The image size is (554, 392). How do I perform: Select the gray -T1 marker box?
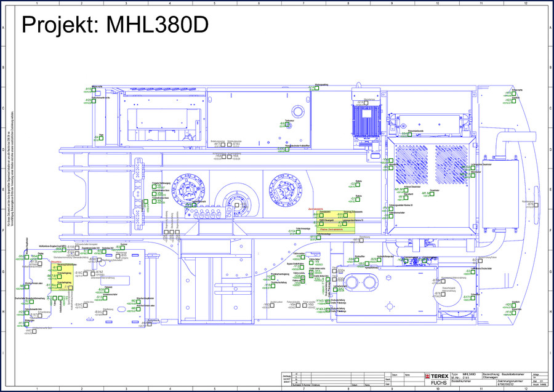click(71, 288)
